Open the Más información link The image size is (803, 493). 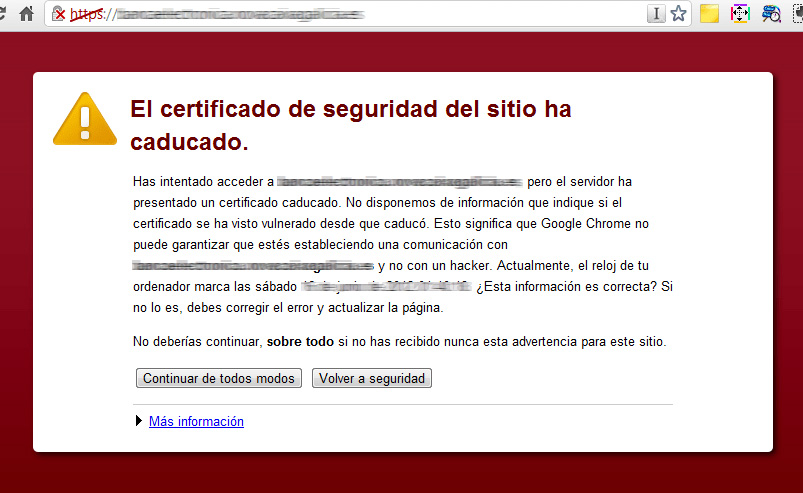click(196, 421)
